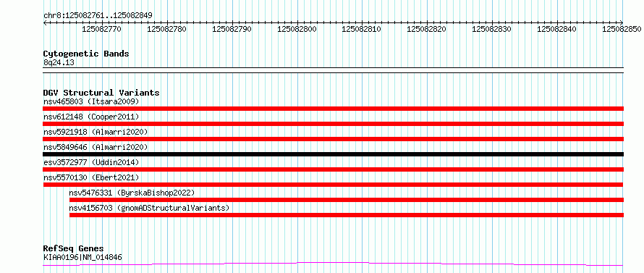Click ruler tick label 125082770
The height and width of the screenshot is (273, 644).
[101, 29]
